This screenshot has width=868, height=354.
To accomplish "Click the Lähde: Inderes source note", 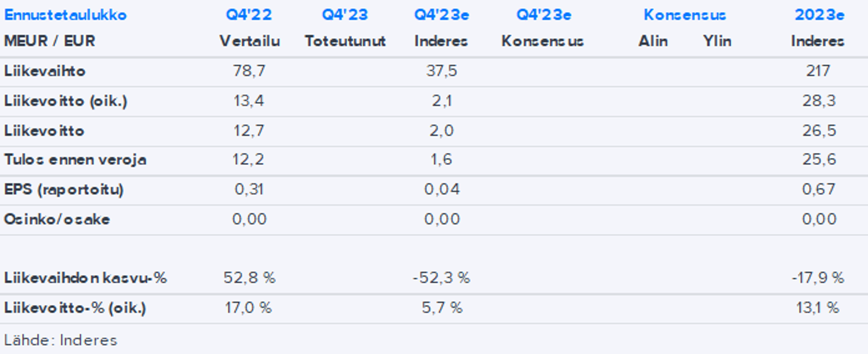I will coord(61,340).
